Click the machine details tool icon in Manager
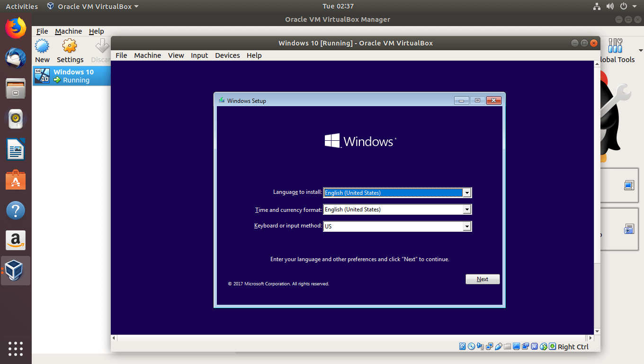The height and width of the screenshot is (364, 644). tap(629, 185)
